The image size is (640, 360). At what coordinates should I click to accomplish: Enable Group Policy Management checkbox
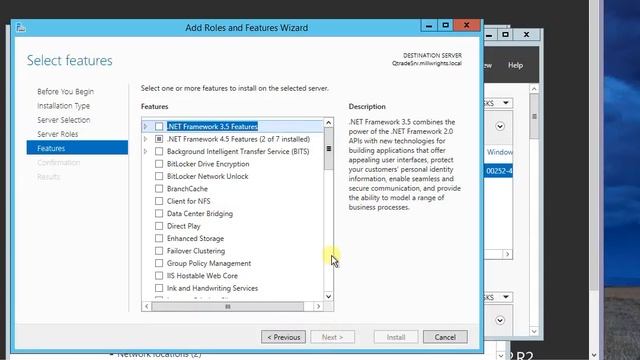click(159, 263)
